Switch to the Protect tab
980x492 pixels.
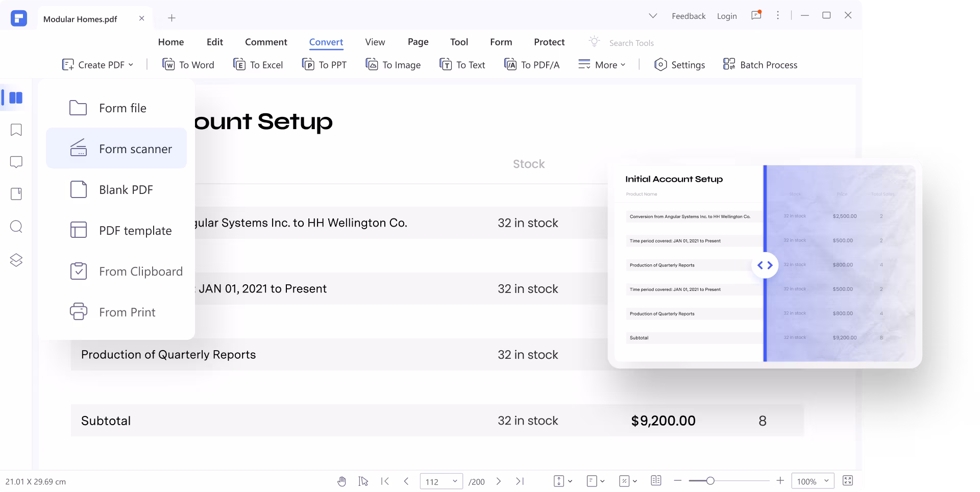pyautogui.click(x=549, y=42)
